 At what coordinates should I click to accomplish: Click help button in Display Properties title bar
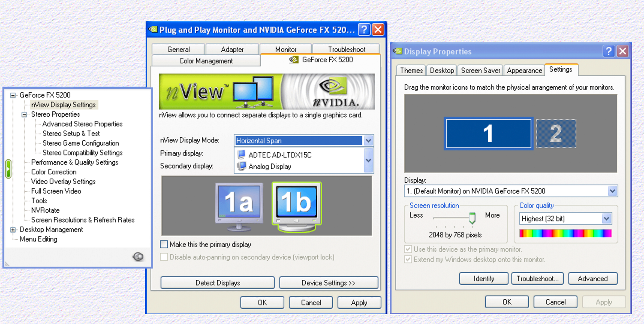pyautogui.click(x=609, y=51)
